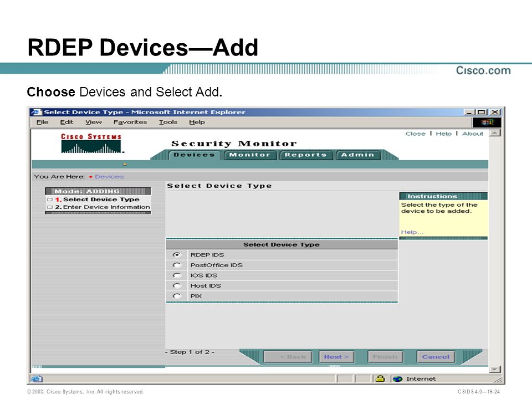532x399 pixels.
Task: Click the Next > button
Action: [x=336, y=356]
